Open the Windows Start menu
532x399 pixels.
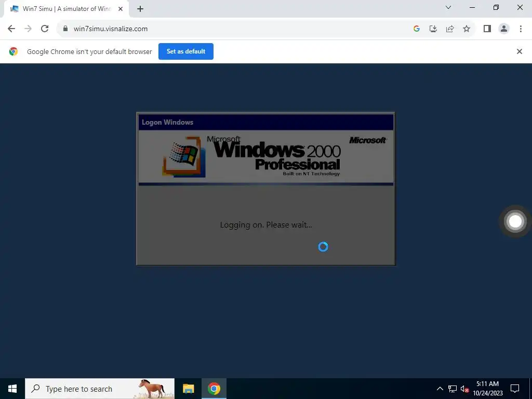point(12,389)
